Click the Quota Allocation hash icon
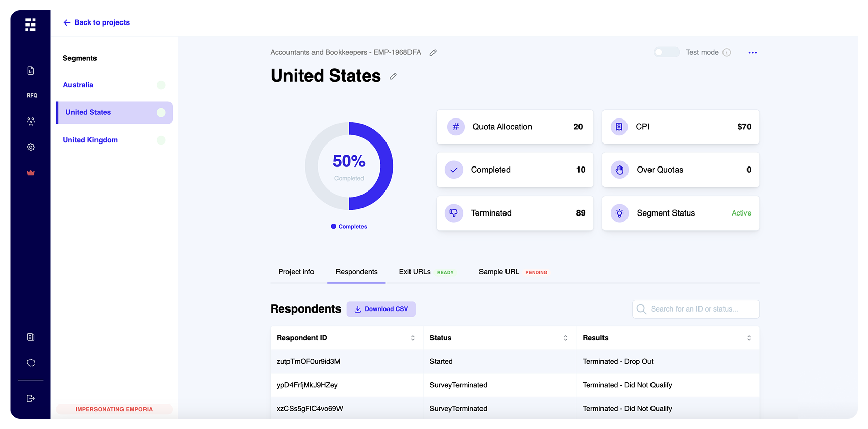This screenshot has width=868, height=429. click(456, 127)
